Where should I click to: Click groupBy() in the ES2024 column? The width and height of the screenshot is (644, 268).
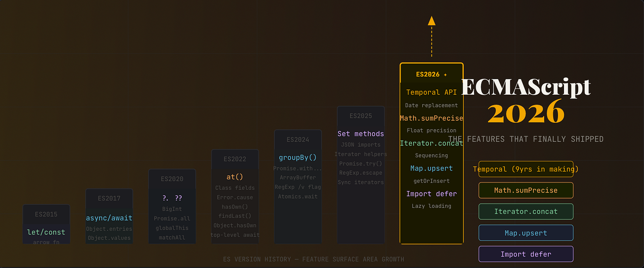coord(298,157)
